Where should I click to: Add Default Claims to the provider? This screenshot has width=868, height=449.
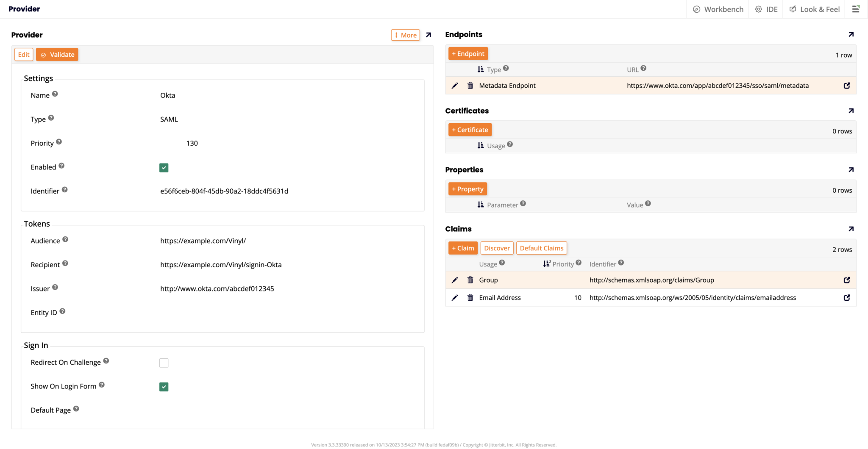point(541,248)
